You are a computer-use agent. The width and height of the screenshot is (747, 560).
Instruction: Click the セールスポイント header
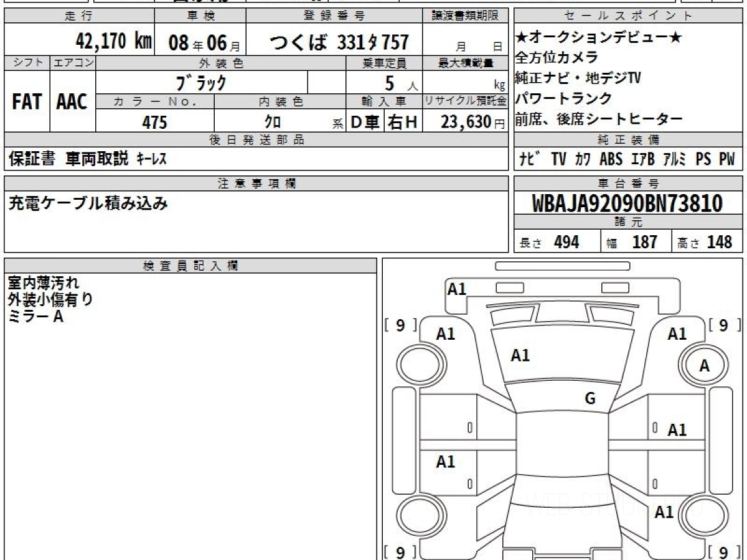tap(629, 16)
